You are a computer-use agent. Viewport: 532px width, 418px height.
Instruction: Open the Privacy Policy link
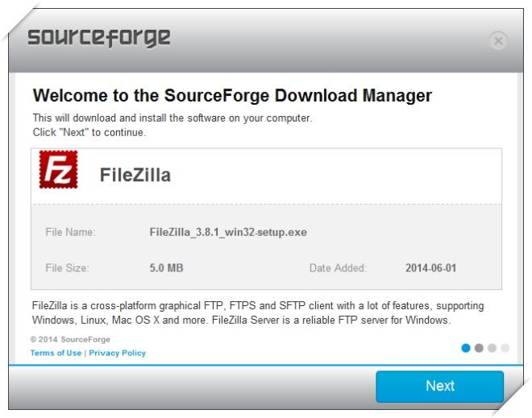pyautogui.click(x=118, y=353)
